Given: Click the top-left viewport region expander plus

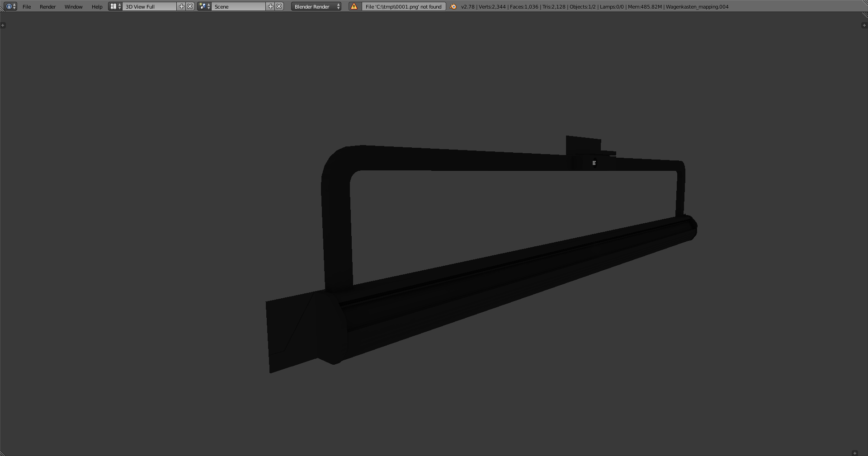Looking at the screenshot, I should [3, 25].
